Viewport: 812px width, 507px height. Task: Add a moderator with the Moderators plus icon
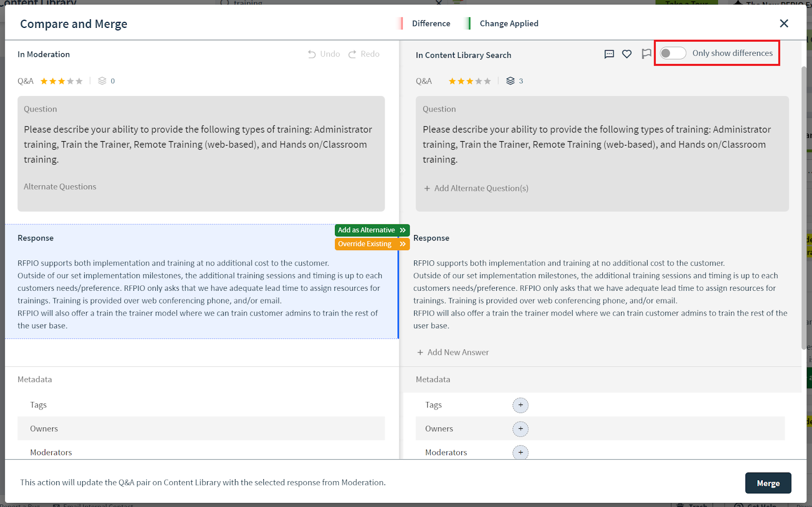pyautogui.click(x=520, y=452)
